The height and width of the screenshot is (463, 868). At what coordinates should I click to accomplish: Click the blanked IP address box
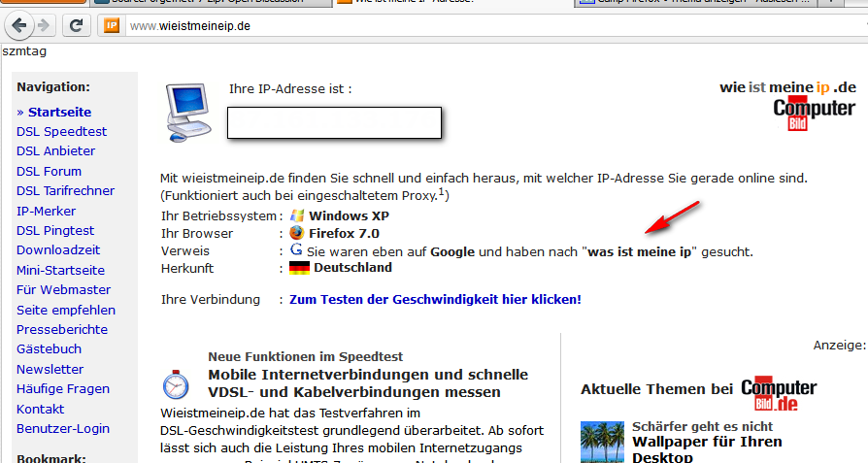point(334,123)
